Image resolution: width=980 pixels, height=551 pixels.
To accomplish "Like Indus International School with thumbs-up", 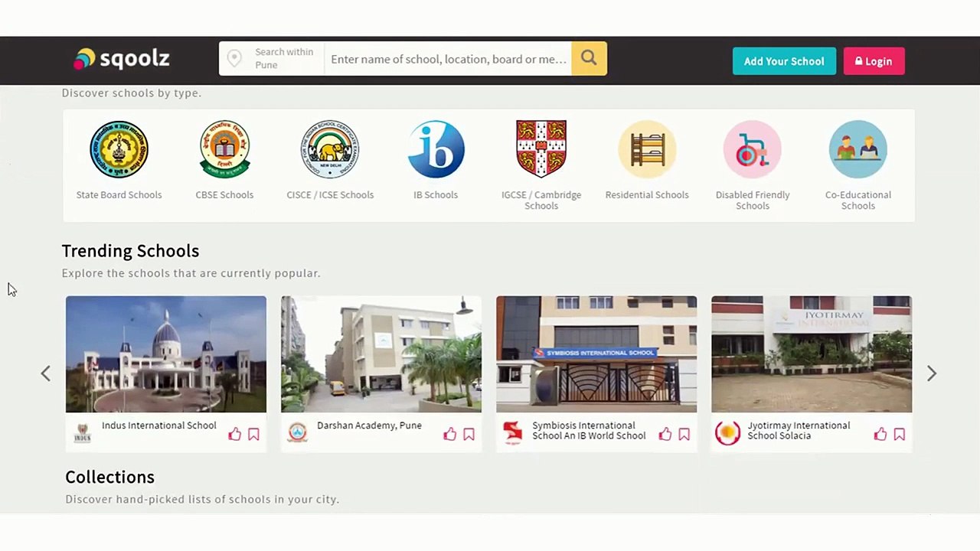I will click(234, 434).
